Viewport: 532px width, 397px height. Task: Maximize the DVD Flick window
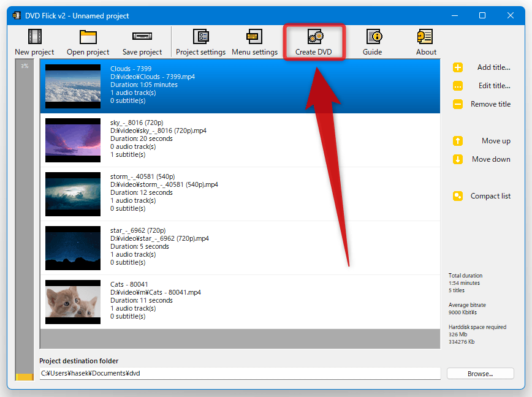482,15
